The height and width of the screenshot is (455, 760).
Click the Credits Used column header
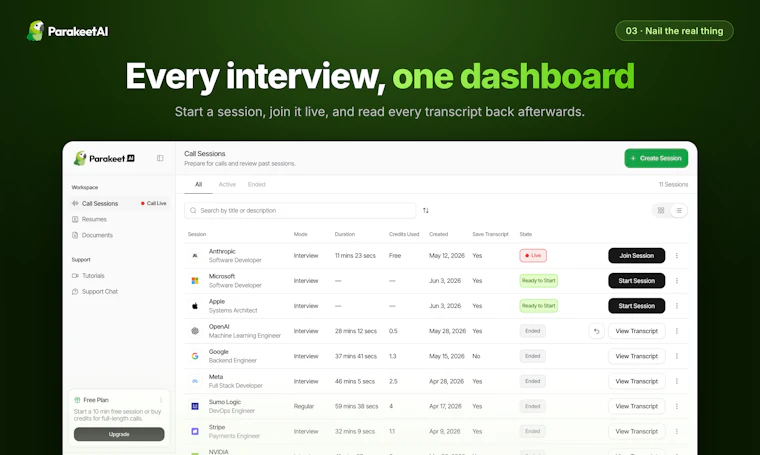pos(404,234)
